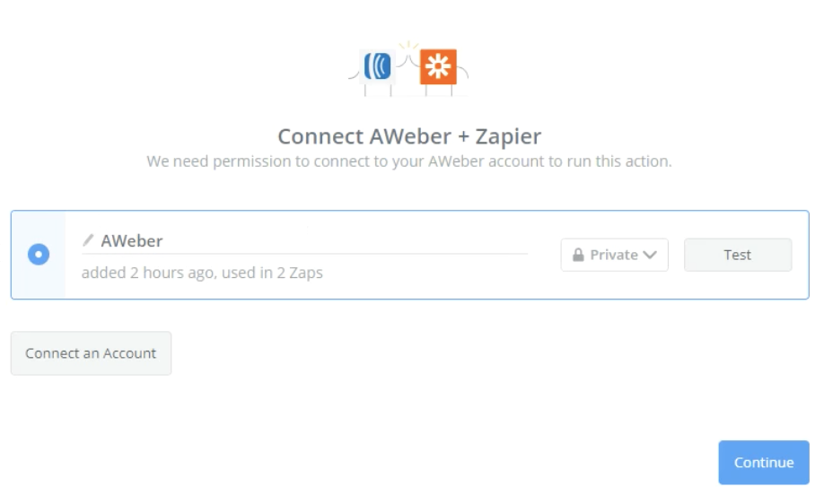The image size is (824, 504).
Task: Click the pencil edit icon beside AWeber
Action: click(x=88, y=240)
